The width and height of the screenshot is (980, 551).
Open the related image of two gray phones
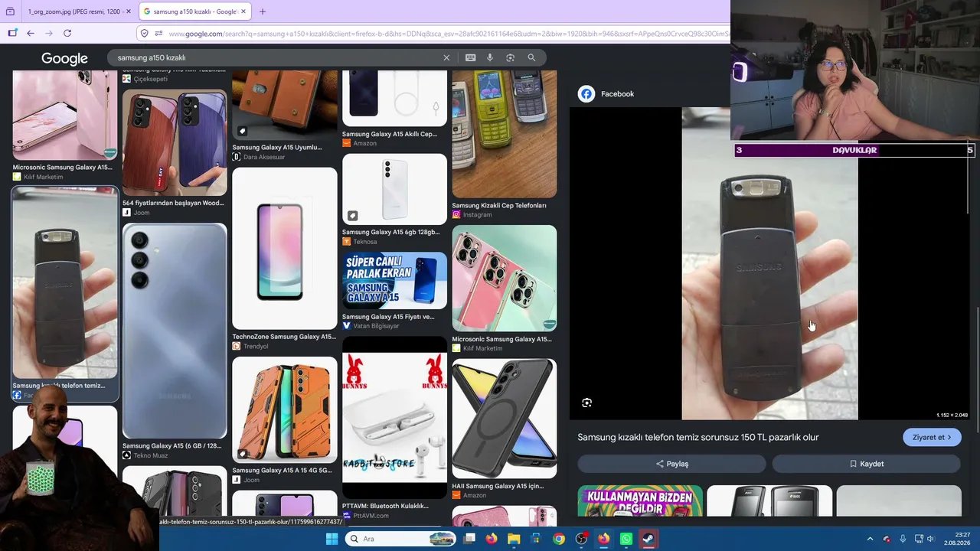pos(769,501)
